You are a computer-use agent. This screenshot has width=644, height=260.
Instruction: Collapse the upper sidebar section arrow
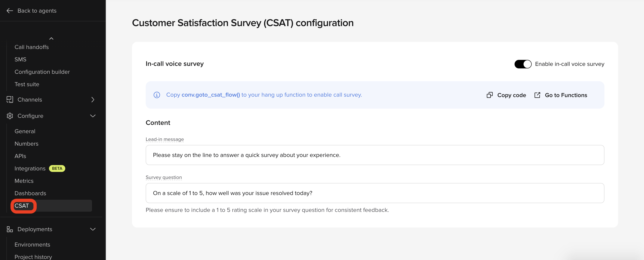[51, 38]
